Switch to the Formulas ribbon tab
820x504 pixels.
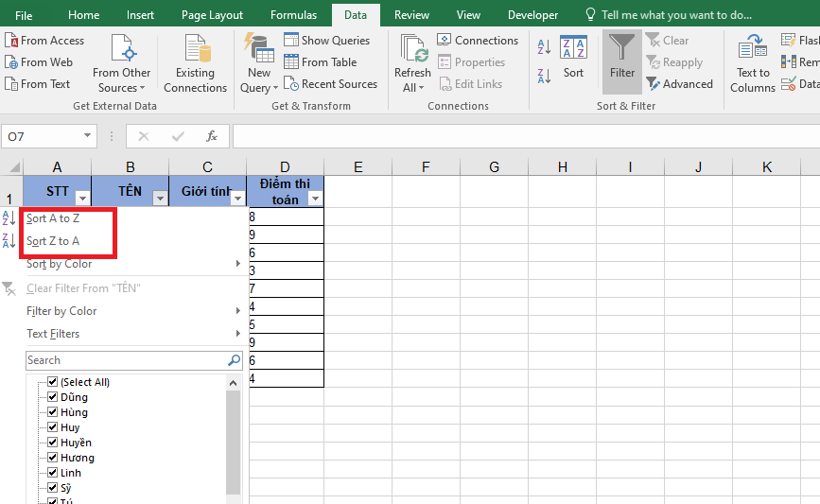point(293,15)
